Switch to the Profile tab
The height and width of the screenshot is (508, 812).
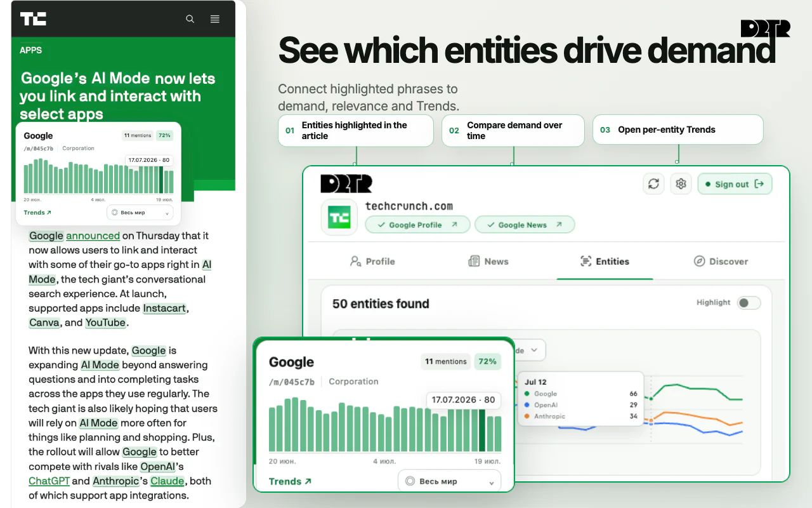click(372, 261)
